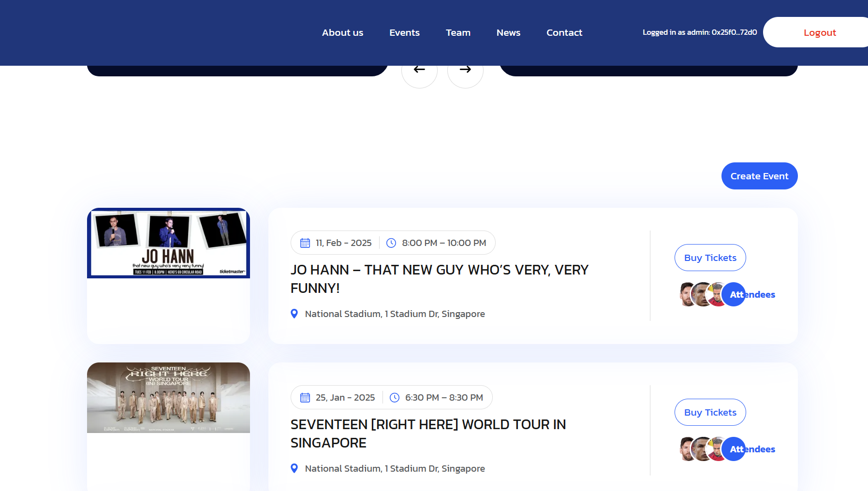Screen dimensions: 868x491
Task: Open the About us menu item
Action: coord(343,32)
